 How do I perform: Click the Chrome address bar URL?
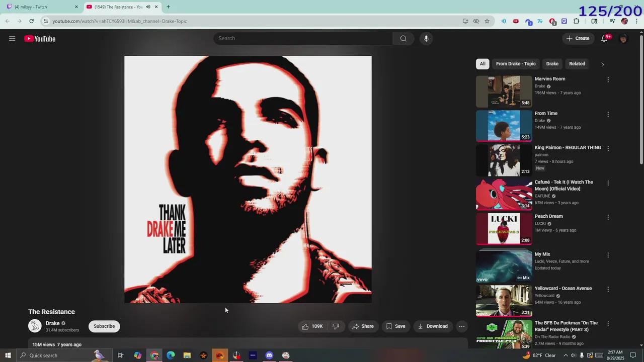pyautogui.click(x=120, y=21)
